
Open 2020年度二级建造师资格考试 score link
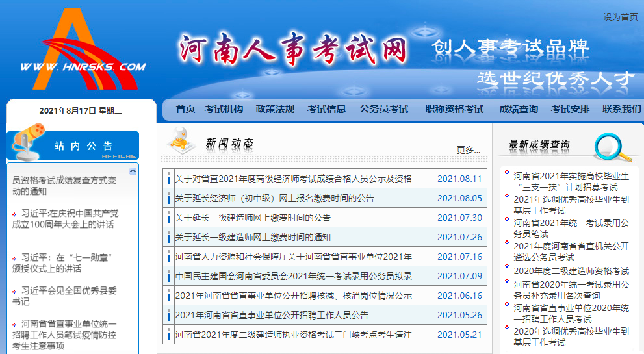point(571,271)
